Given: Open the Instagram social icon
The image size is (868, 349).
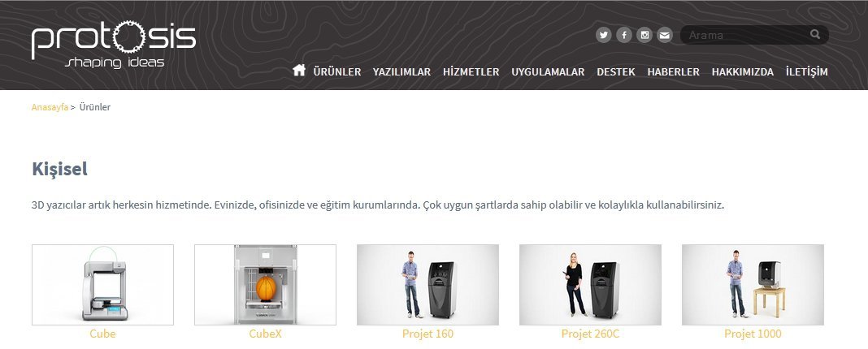Looking at the screenshot, I should click(x=644, y=36).
